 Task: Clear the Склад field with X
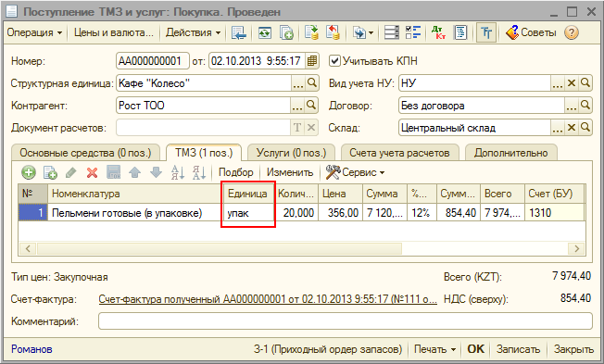click(572, 128)
